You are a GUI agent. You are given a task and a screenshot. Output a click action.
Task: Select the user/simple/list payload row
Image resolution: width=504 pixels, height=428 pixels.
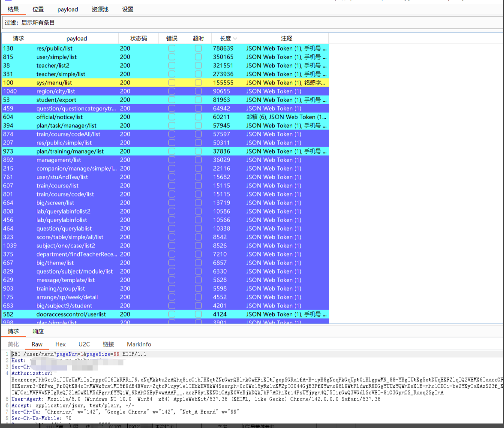click(165, 57)
